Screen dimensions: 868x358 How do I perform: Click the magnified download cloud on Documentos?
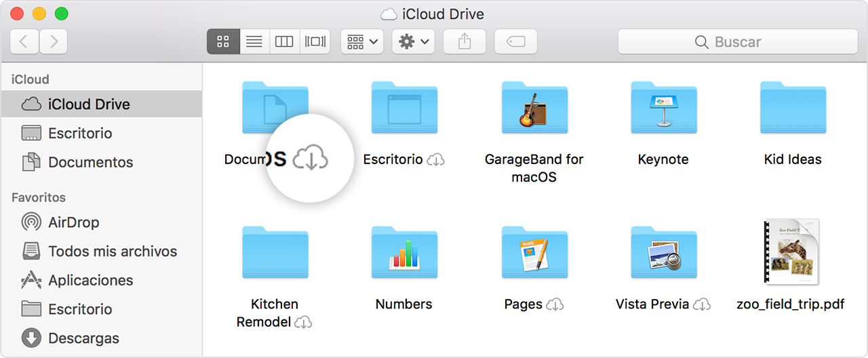tap(311, 158)
